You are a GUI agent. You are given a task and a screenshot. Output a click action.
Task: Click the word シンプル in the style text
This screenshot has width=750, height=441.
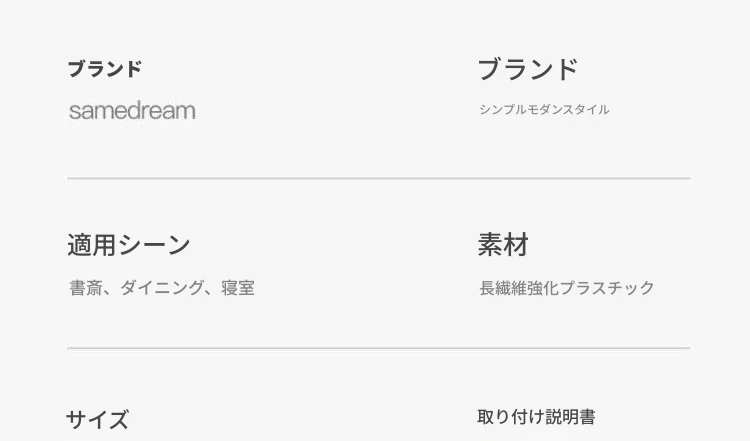pyautogui.click(x=500, y=110)
